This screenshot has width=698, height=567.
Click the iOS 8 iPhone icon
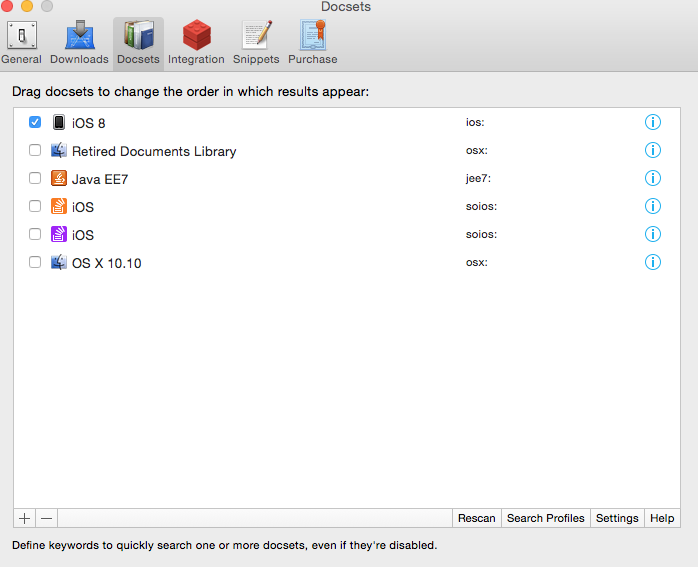coord(59,122)
